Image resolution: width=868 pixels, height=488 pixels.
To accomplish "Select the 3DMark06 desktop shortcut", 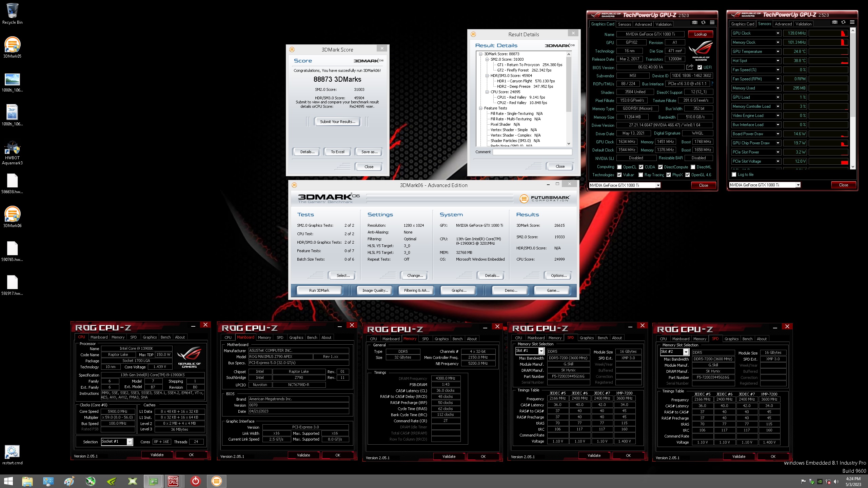I will (x=12, y=217).
